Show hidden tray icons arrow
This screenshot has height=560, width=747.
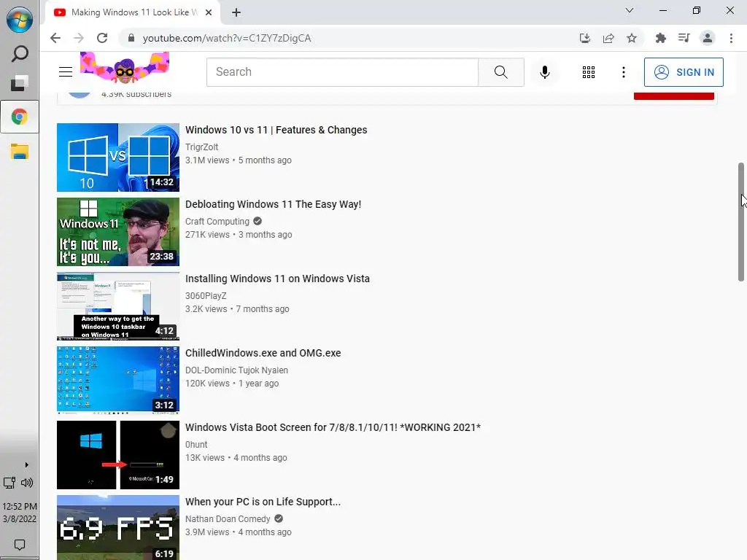coord(27,464)
